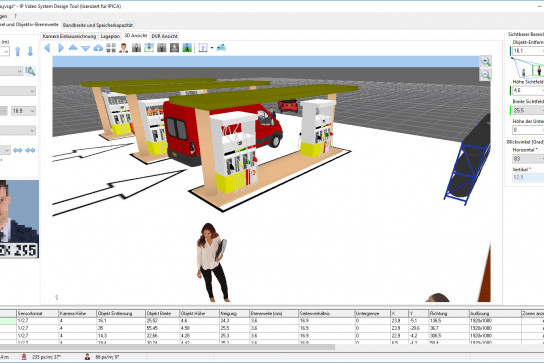
Task: Click the man portrait icon in toolbar
Action: click(x=123, y=48)
